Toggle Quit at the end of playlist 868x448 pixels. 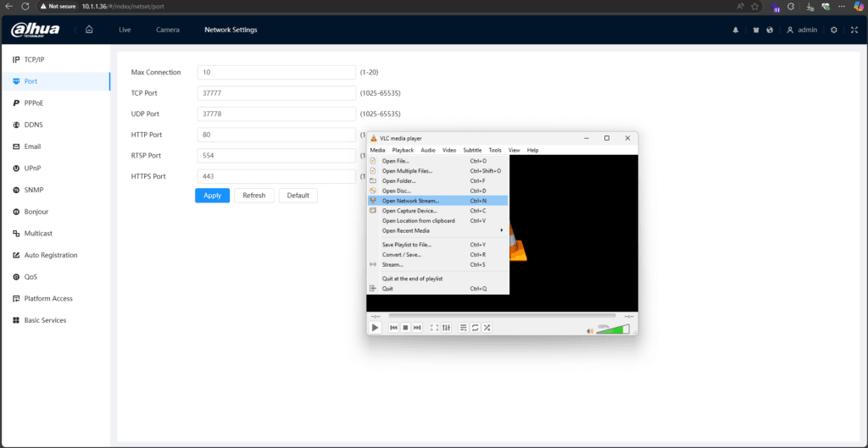[x=438, y=279]
